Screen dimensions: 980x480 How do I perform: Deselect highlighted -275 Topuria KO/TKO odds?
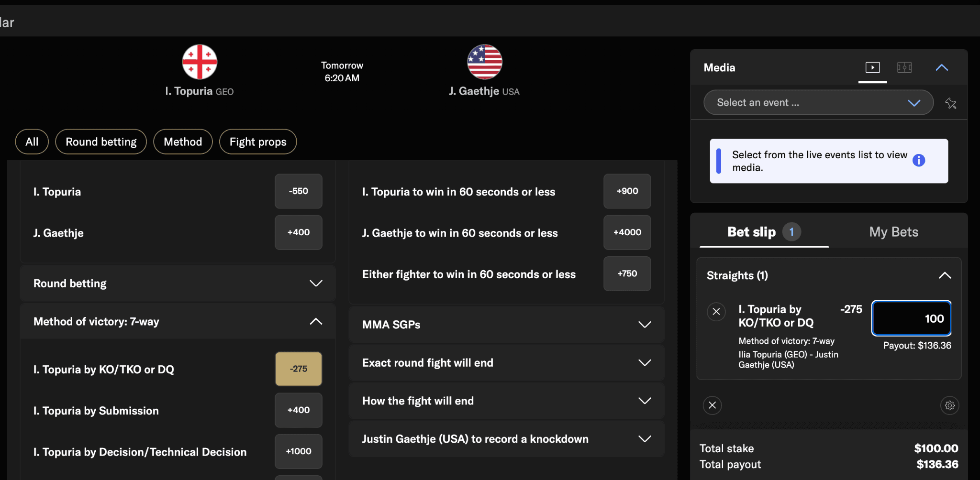299,369
